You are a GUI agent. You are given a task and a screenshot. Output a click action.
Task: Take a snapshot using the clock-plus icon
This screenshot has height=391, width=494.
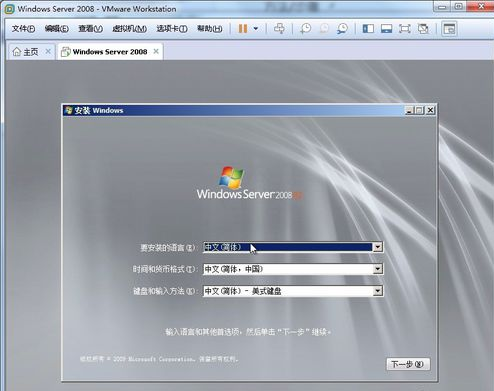click(x=305, y=29)
